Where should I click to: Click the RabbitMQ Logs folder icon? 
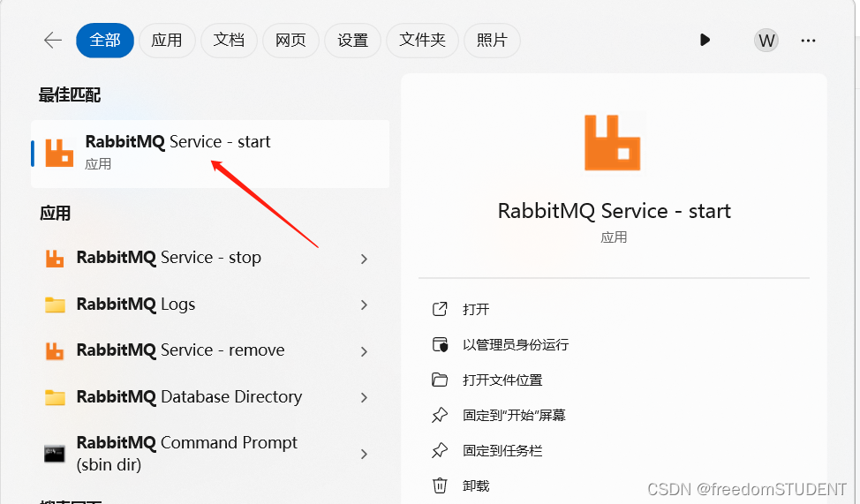(x=56, y=305)
